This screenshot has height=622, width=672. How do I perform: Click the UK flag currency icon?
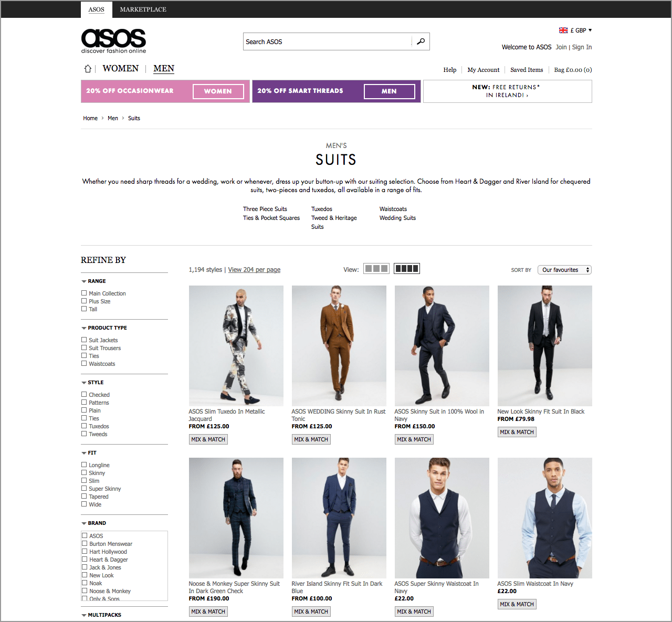[563, 30]
